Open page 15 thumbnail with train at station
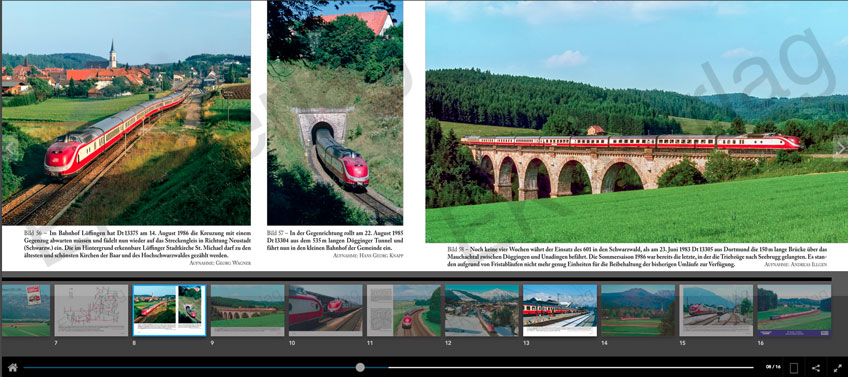 click(x=716, y=310)
